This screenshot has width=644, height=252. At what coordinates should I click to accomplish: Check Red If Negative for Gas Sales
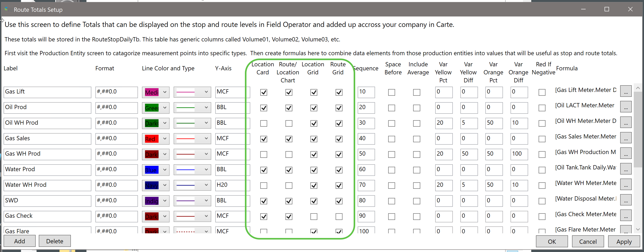pyautogui.click(x=542, y=139)
